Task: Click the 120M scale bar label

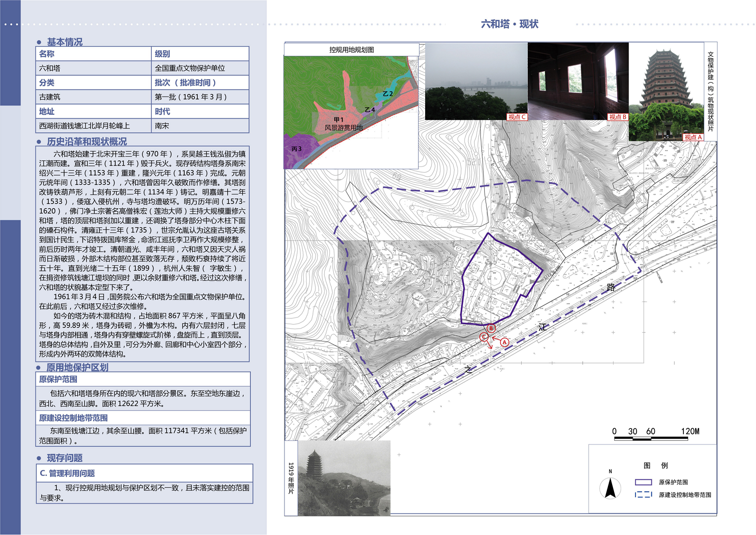Action: coord(690,431)
